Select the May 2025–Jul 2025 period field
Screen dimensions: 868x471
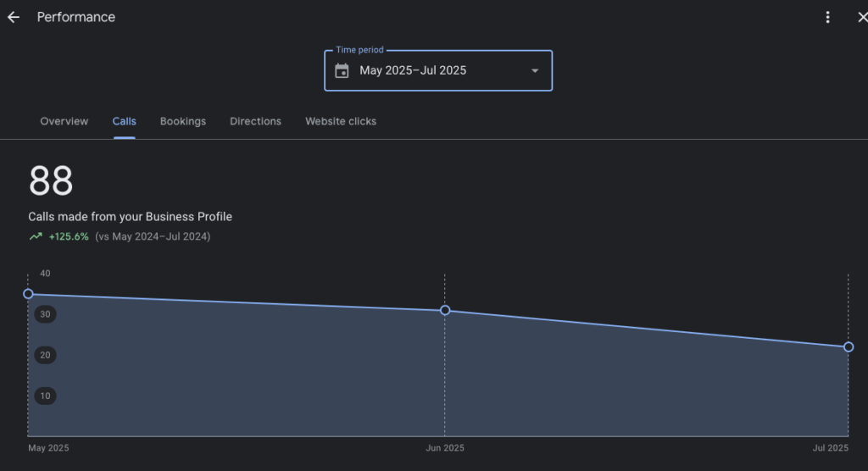(413, 70)
